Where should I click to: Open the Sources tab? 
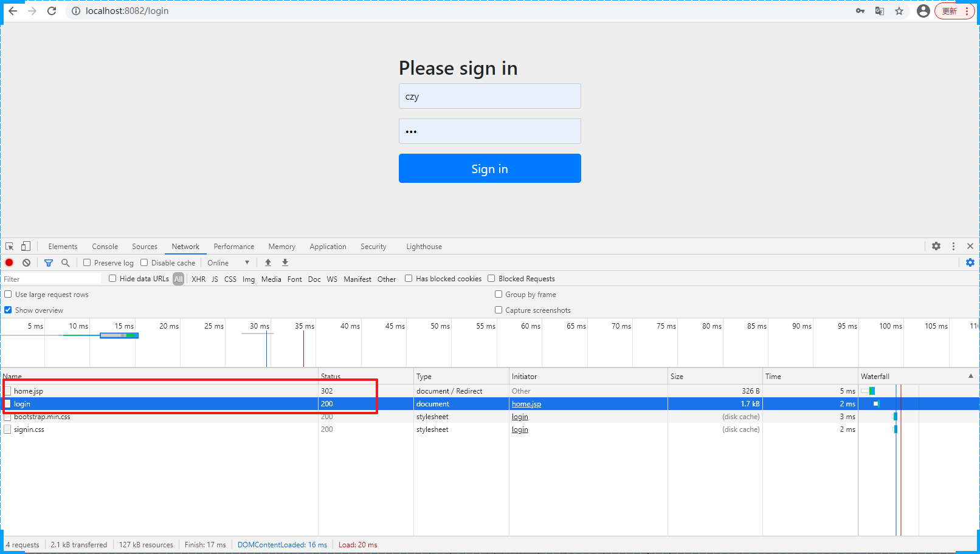(x=145, y=247)
